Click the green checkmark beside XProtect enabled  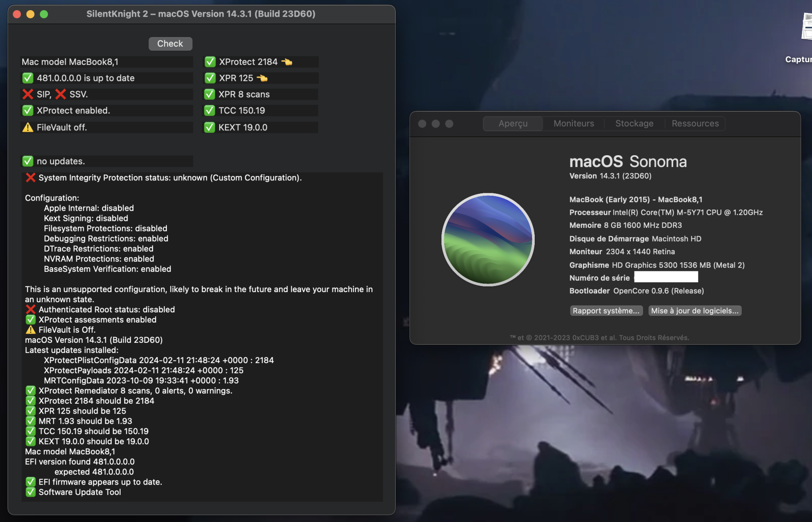[x=28, y=110]
